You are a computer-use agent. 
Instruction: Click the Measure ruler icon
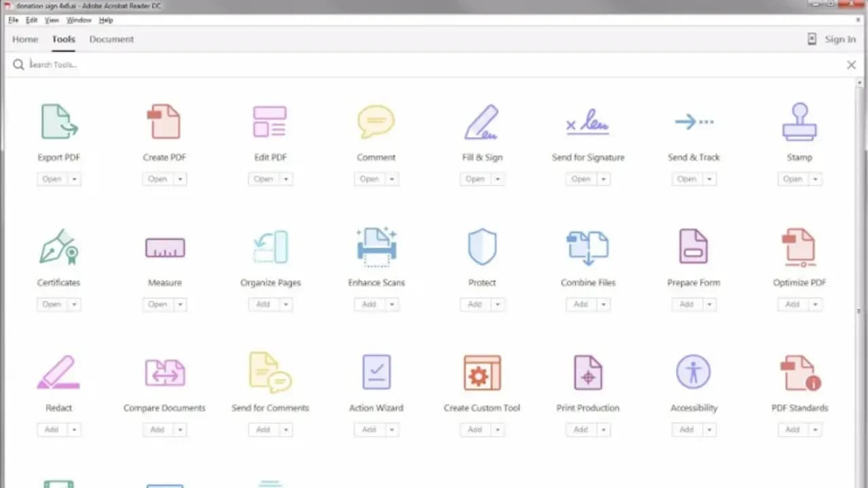click(x=165, y=248)
